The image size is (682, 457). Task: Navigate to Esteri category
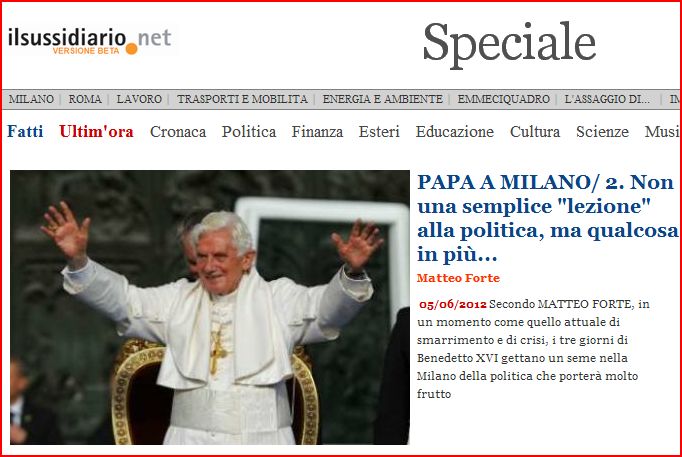[x=379, y=131]
